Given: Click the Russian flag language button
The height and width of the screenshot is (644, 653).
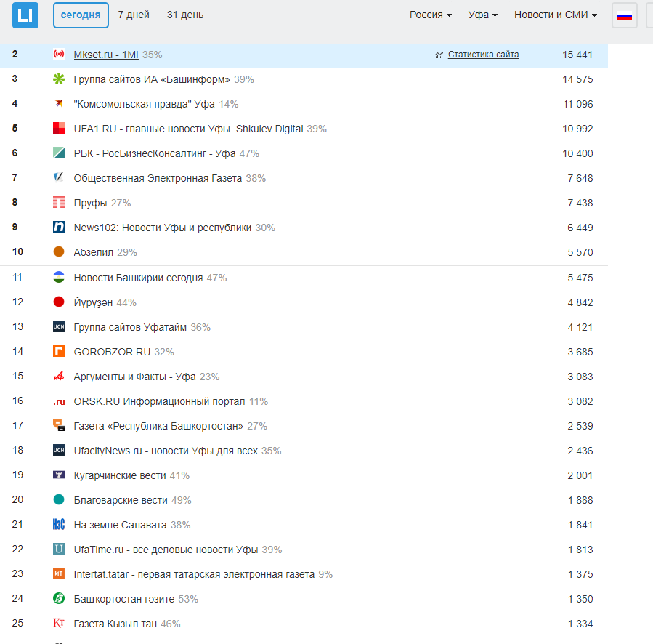Looking at the screenshot, I should tap(624, 15).
